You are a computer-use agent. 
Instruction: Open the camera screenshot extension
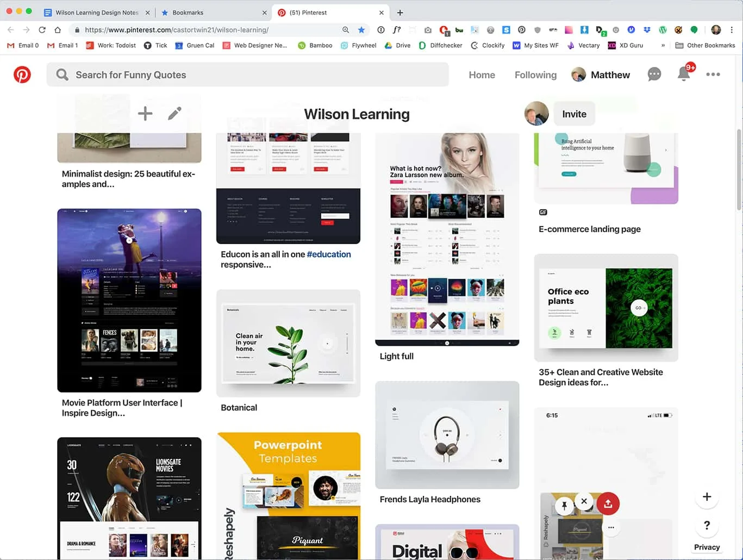coord(428,30)
